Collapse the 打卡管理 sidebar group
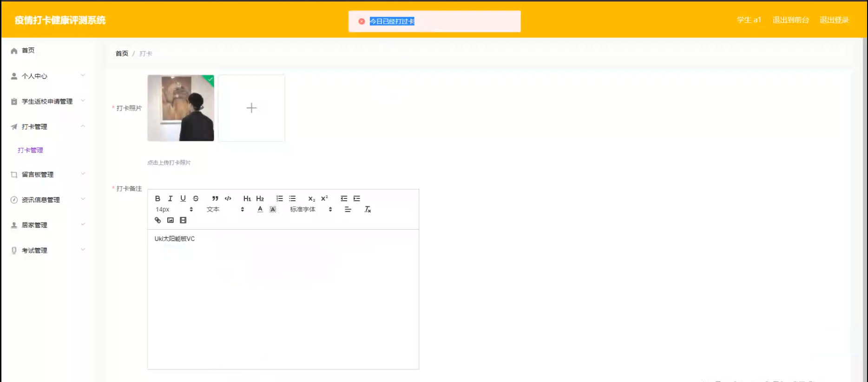Screen dimensions: 868x382 [47, 126]
